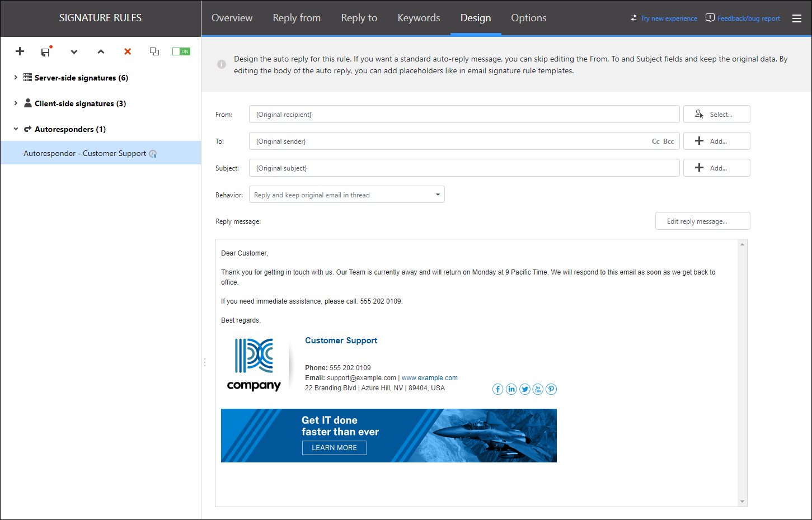Click status icon beside Autoresponder - Customer Support
The image size is (812, 520).
click(153, 154)
